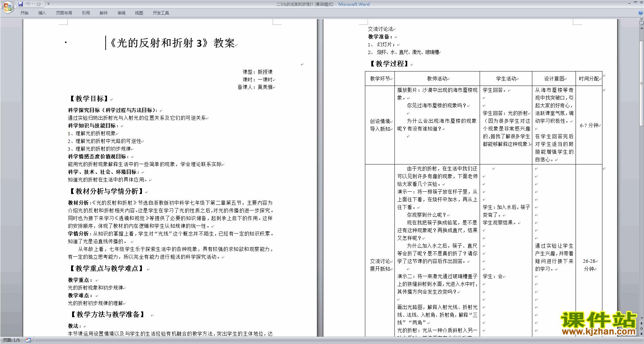
Task: Open Customize Quick Access Toolbar dropdown
Action: [48, 4]
